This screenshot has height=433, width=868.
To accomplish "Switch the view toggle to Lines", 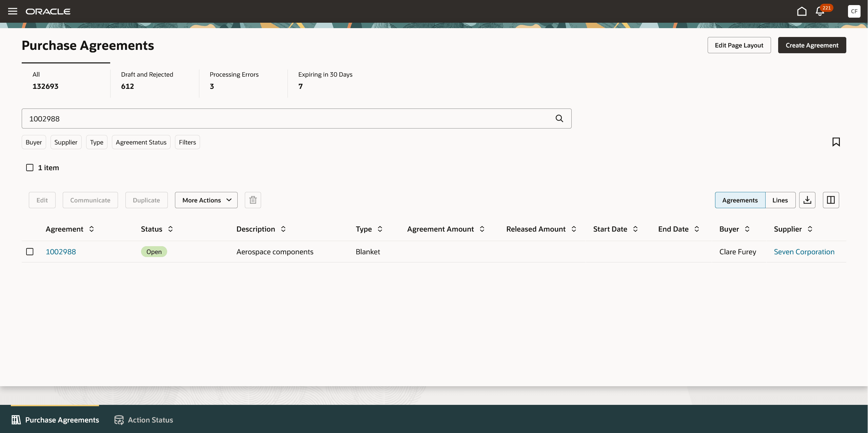I will [780, 200].
